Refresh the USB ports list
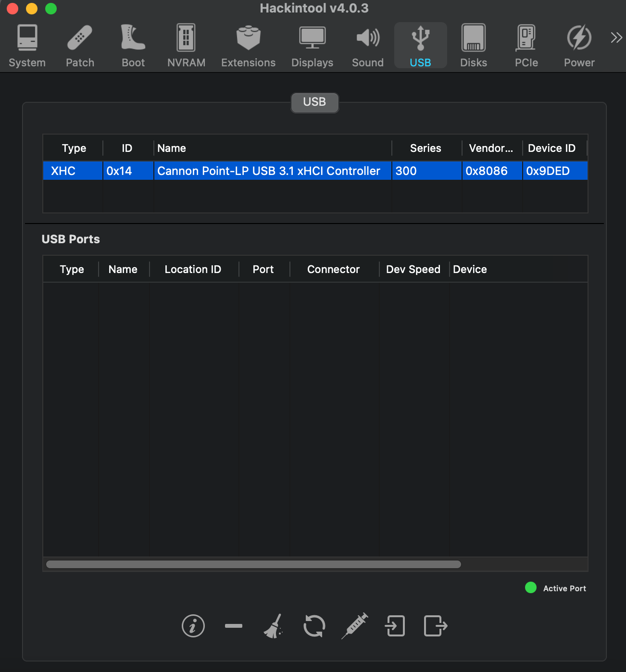This screenshot has height=672, width=626. (314, 626)
